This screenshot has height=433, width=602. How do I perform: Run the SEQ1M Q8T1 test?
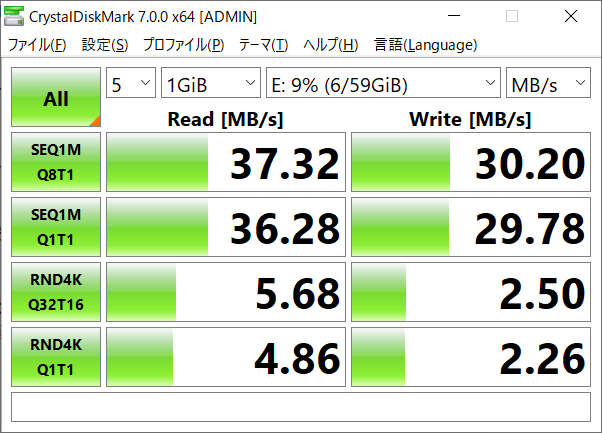click(x=56, y=162)
